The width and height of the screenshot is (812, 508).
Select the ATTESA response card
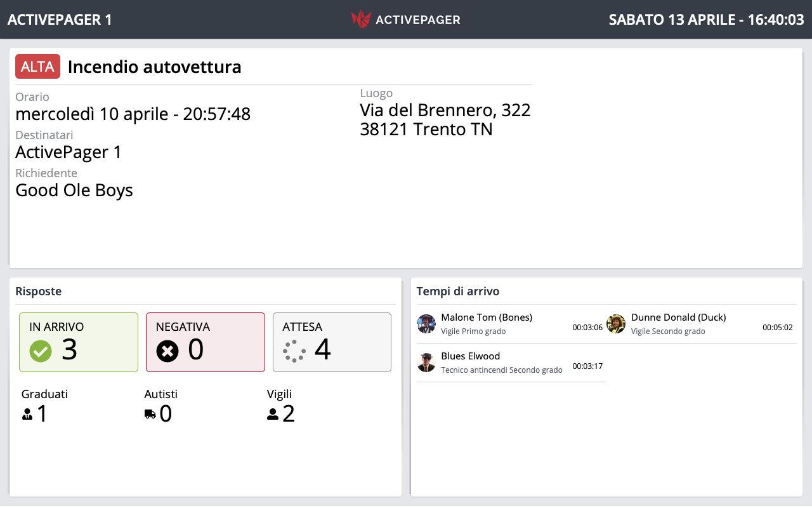(332, 342)
